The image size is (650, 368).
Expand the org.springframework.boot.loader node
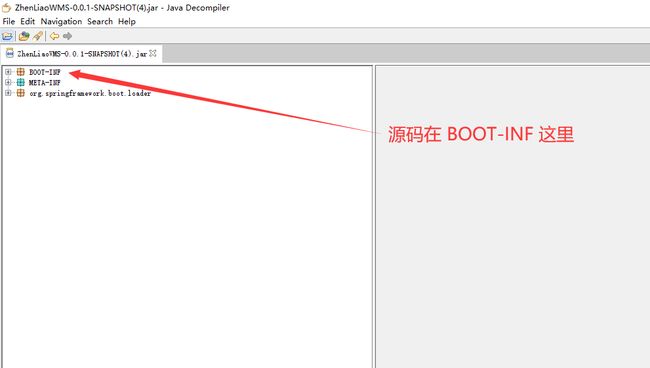point(8,93)
